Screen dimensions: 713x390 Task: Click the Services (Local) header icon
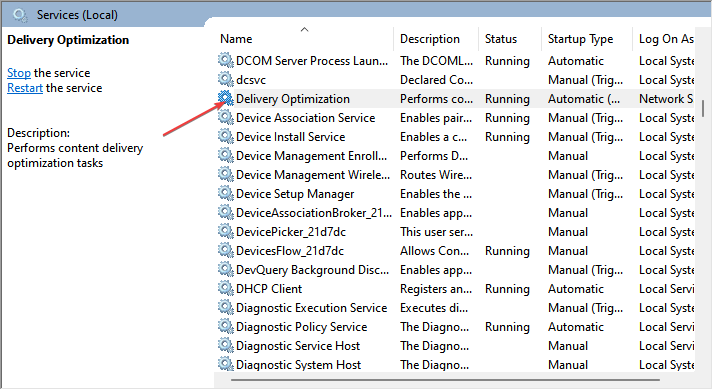coord(20,15)
